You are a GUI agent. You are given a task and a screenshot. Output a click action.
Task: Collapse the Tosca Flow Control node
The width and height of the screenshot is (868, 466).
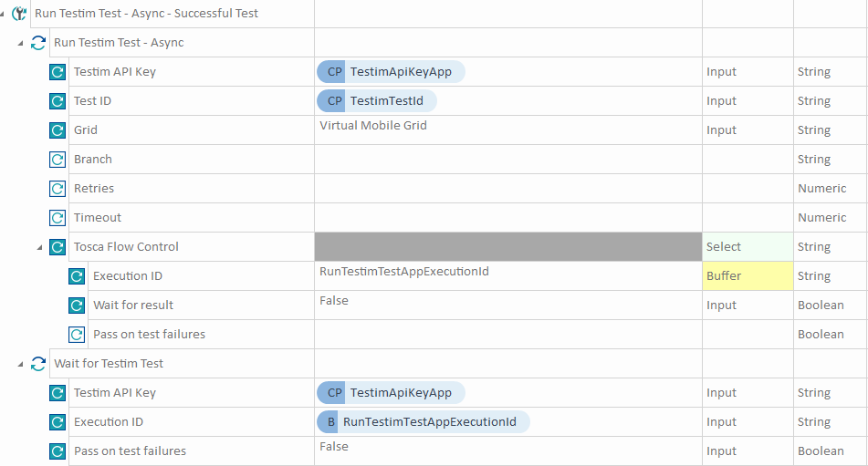39,247
